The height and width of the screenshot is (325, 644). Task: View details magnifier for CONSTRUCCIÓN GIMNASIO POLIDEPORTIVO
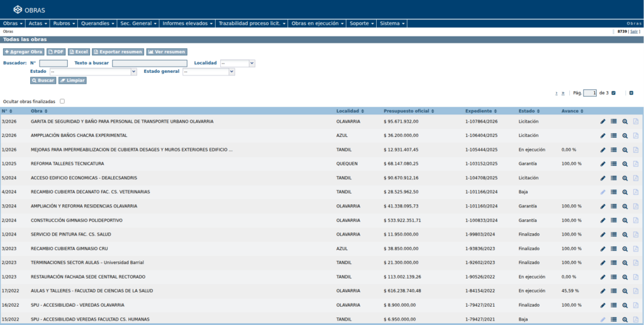625,221
